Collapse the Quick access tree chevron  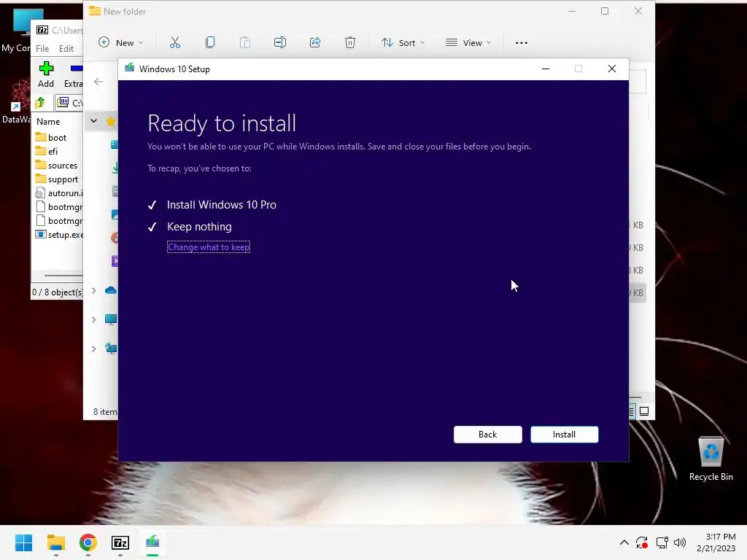(94, 121)
